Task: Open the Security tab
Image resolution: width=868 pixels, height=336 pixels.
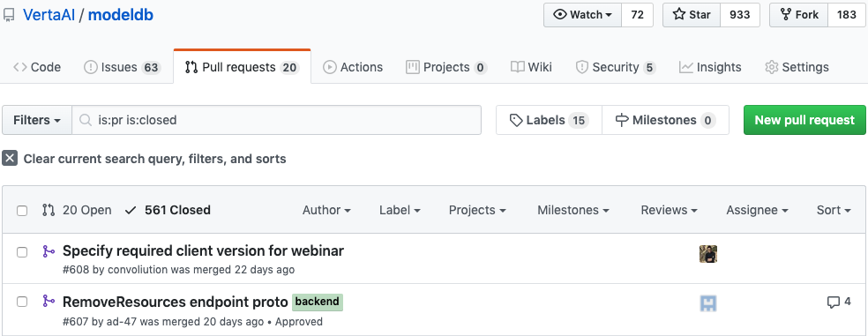Action: tap(616, 68)
